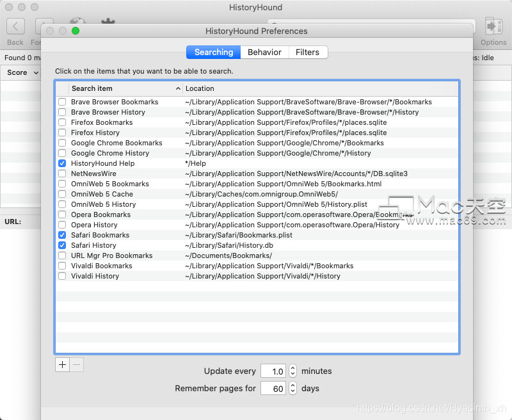The image size is (512, 420).
Task: Click the Location column header
Action: click(x=321, y=88)
